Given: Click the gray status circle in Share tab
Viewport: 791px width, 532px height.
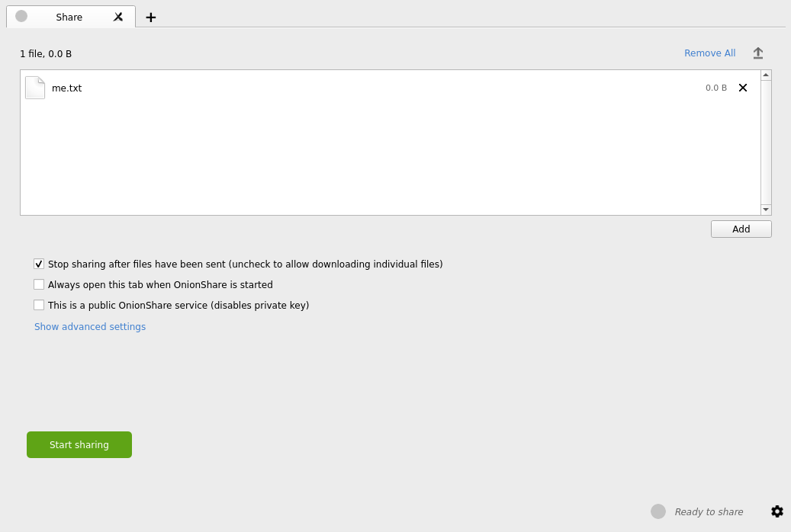Looking at the screenshot, I should point(21,16).
